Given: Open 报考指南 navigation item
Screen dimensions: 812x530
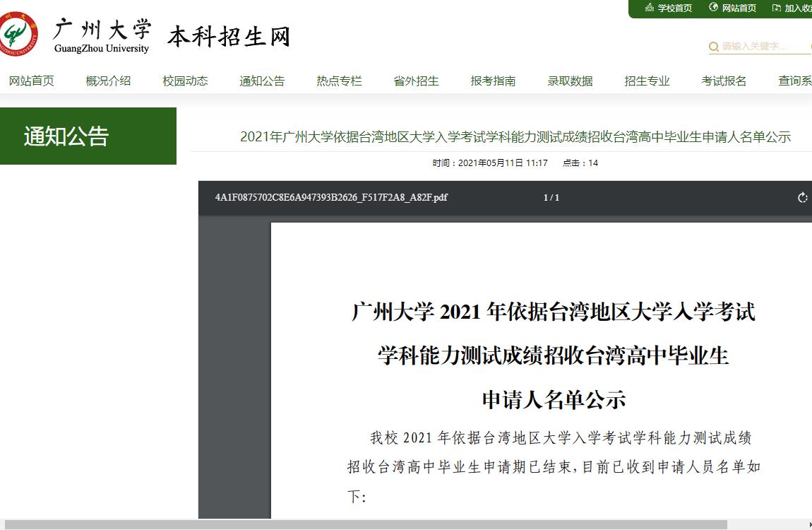Looking at the screenshot, I should pos(493,81).
